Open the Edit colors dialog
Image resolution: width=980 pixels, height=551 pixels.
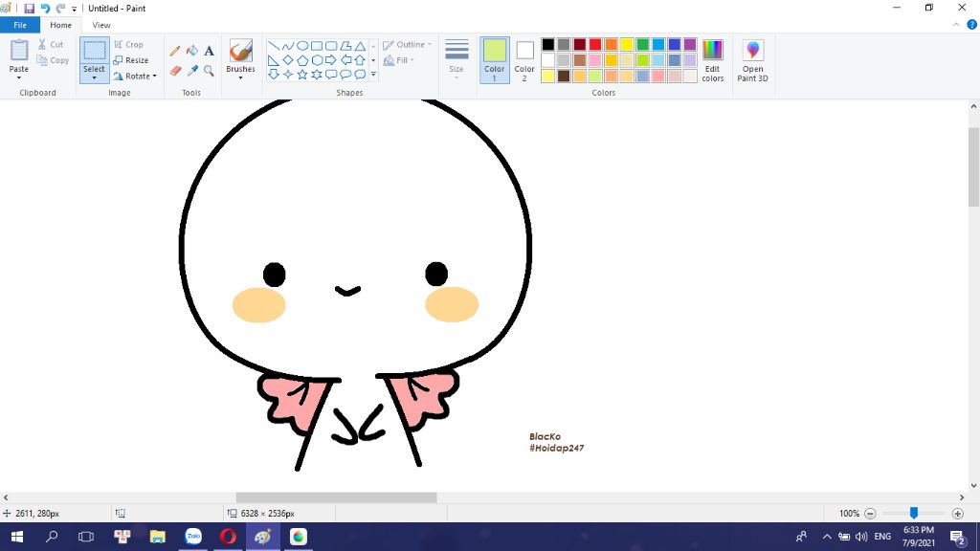pos(712,60)
